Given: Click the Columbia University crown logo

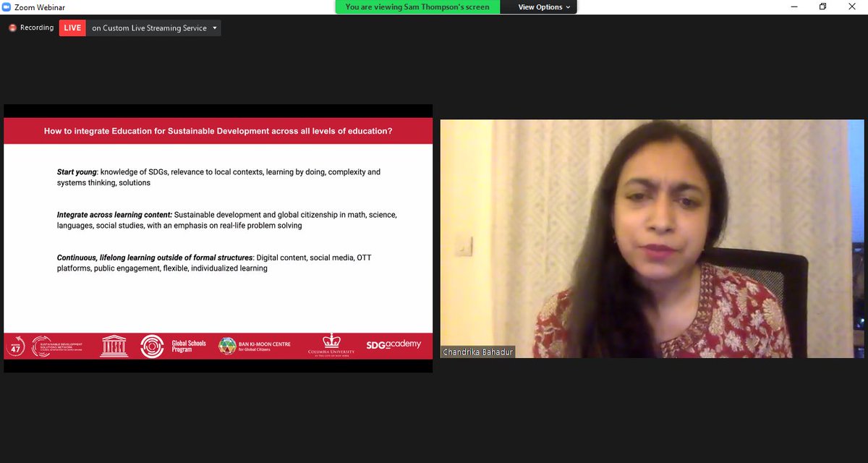Looking at the screenshot, I should [x=331, y=345].
